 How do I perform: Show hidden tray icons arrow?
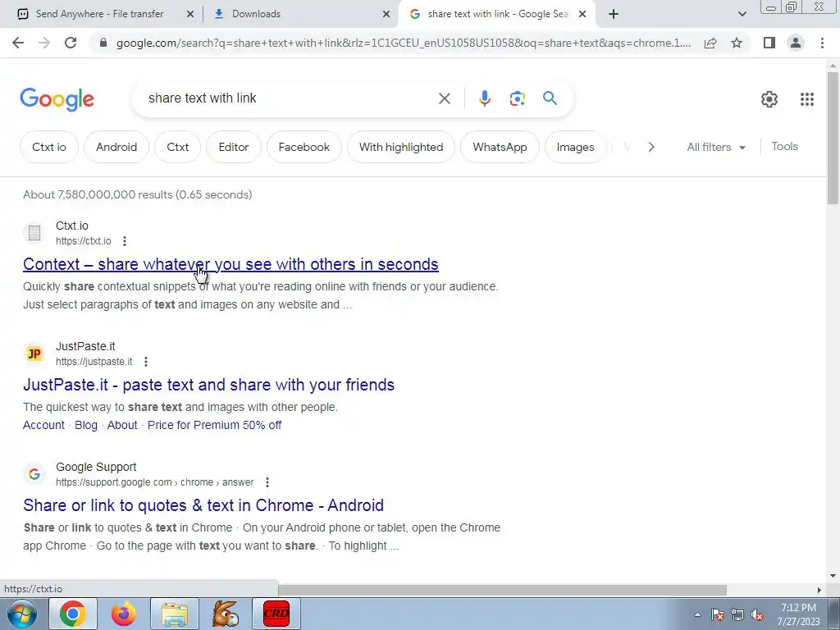697,615
